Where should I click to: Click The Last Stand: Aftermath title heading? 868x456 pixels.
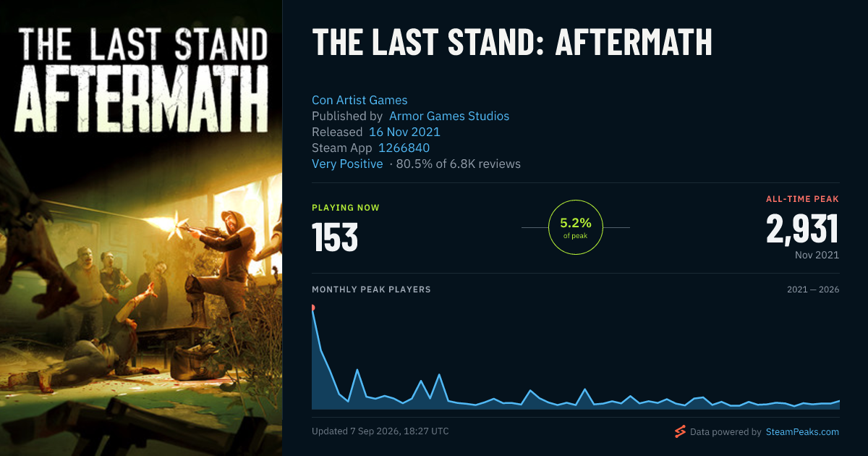coord(512,43)
